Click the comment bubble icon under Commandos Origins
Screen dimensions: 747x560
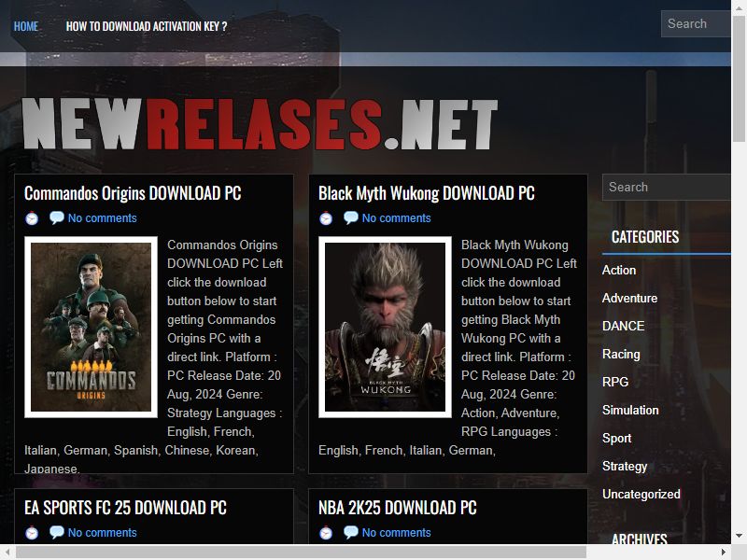57,217
